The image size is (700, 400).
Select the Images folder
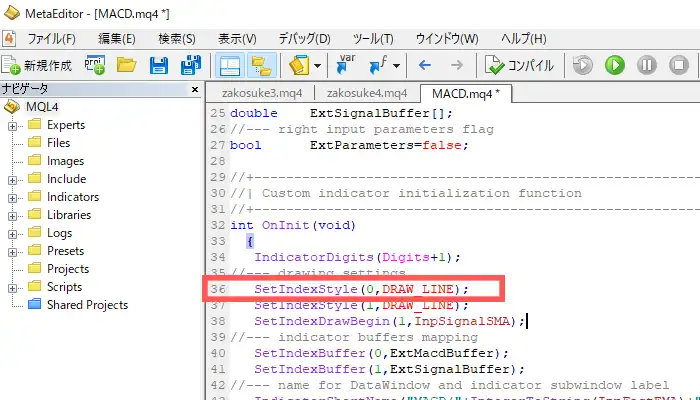point(65,161)
